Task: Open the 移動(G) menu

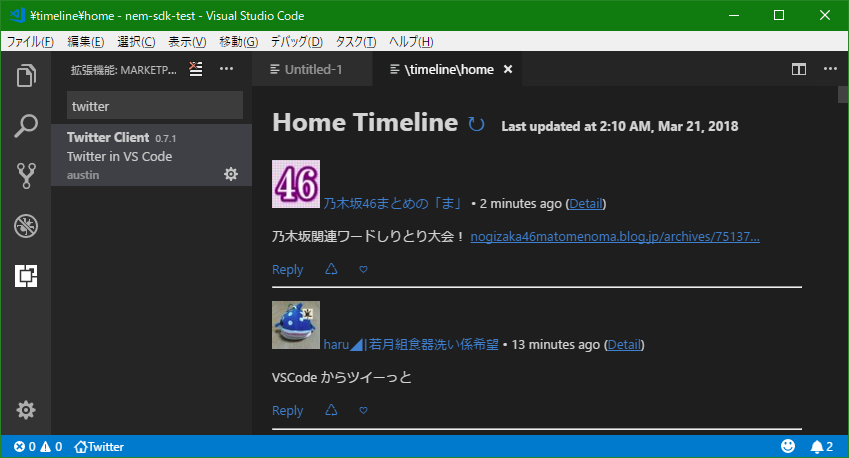Action: click(238, 42)
